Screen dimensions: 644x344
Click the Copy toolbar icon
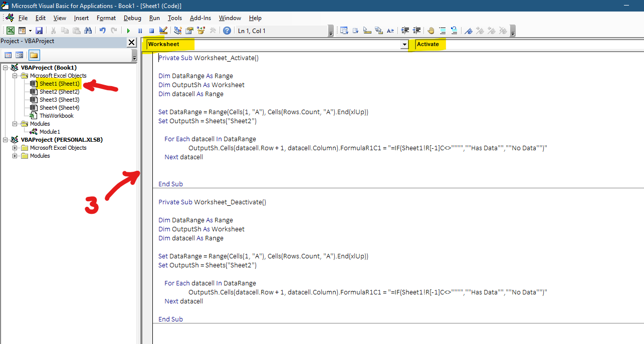pos(65,31)
